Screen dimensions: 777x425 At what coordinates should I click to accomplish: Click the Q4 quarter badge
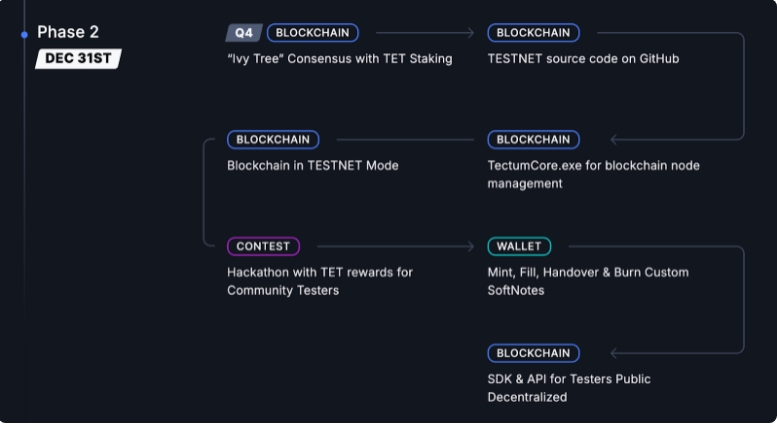pos(244,33)
